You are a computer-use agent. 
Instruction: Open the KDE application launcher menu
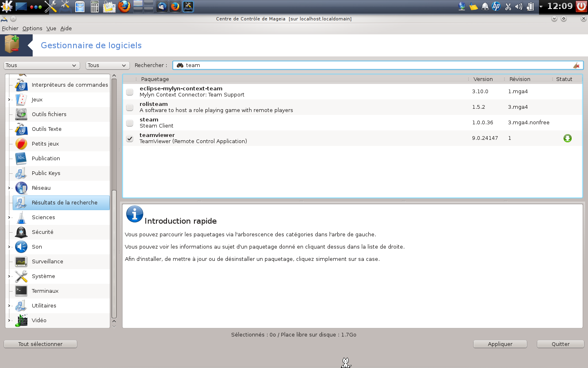click(7, 7)
